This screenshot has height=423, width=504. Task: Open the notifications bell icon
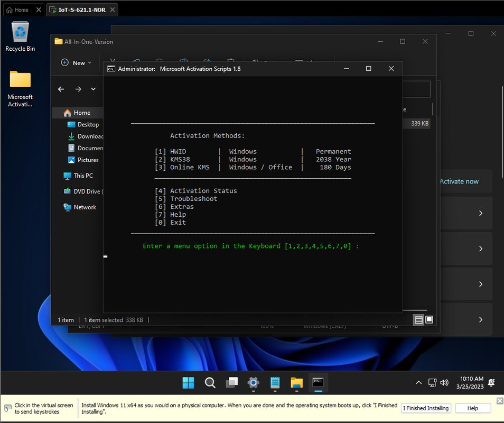click(x=491, y=382)
